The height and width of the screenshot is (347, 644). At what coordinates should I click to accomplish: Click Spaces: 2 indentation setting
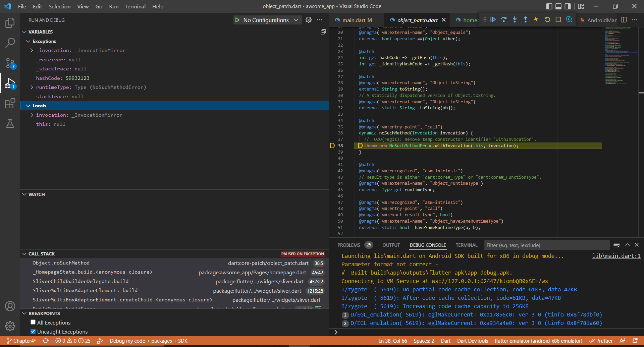click(424, 341)
